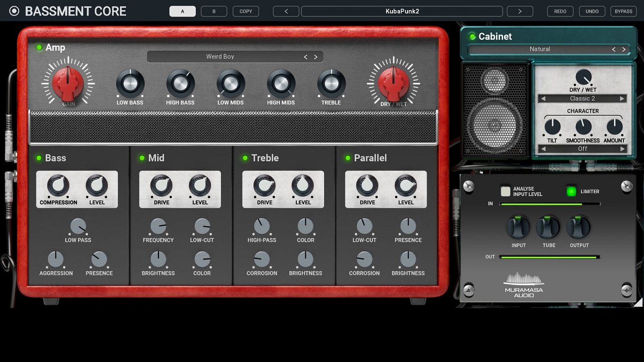The height and width of the screenshot is (362, 644).
Task: Turn off the green Limiter button
Action: [571, 192]
